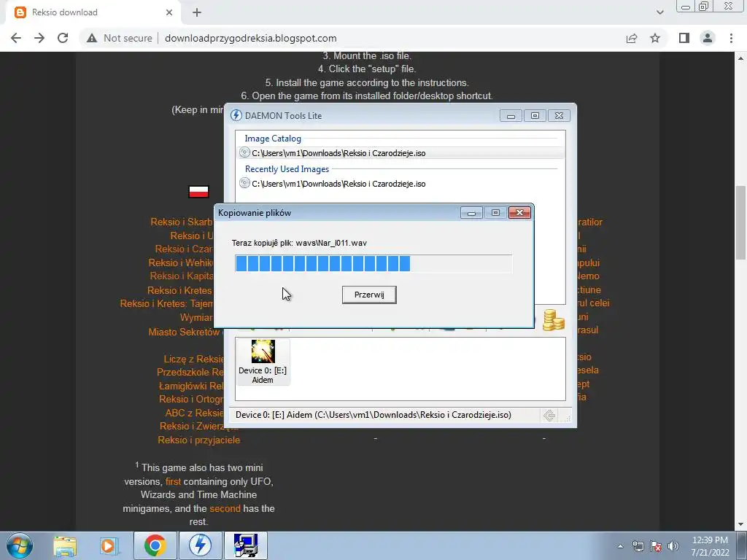Reload the current page

click(x=63, y=38)
